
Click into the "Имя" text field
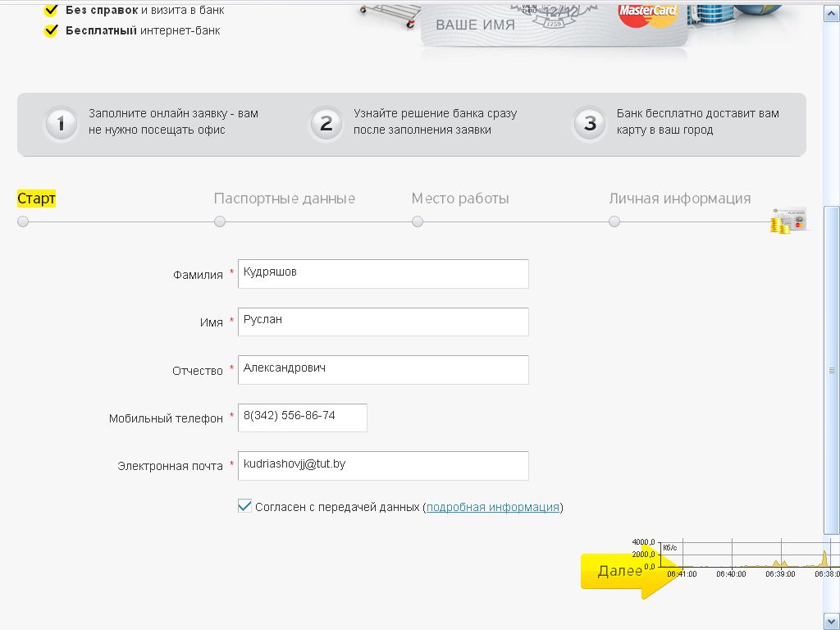(x=383, y=322)
